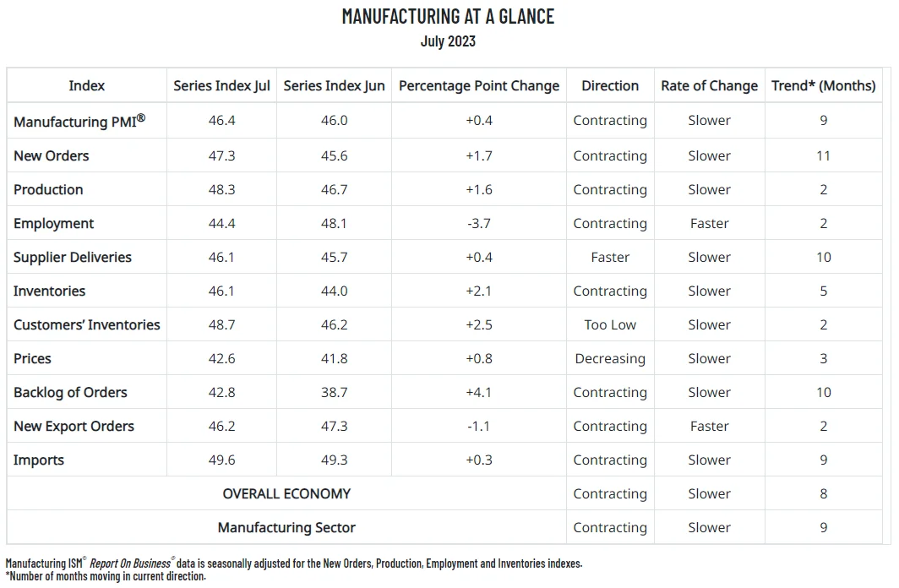Select the 'Decreasing' cell in Prices row

pos(610,359)
